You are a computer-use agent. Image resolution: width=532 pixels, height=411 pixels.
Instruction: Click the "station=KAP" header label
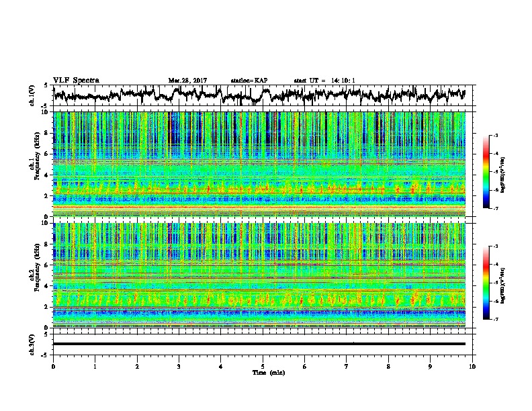[x=249, y=81]
